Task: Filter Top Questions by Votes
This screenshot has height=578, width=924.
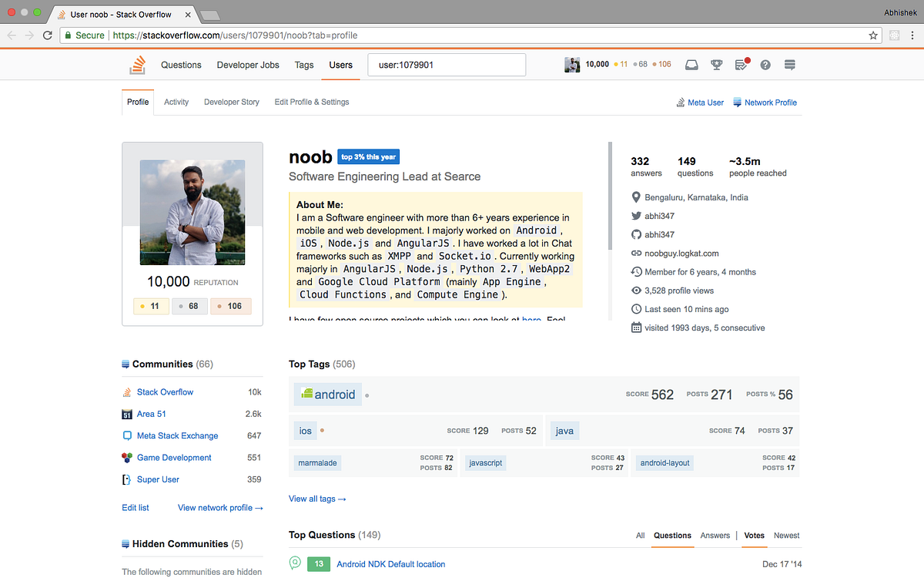Action: point(754,536)
